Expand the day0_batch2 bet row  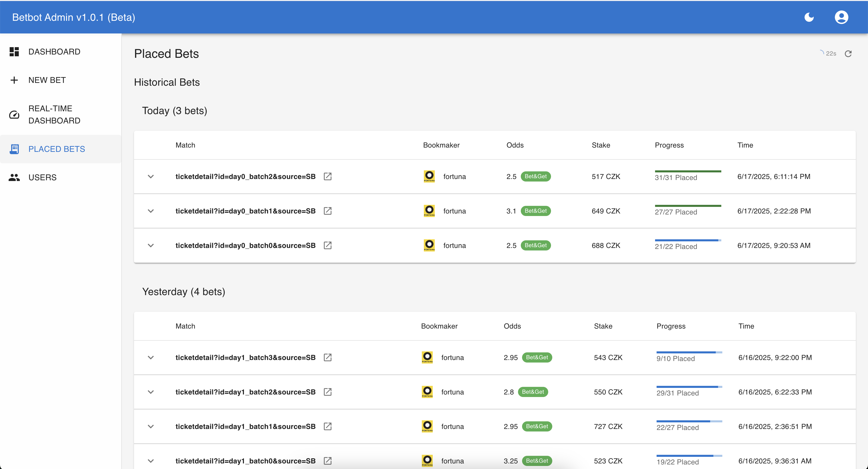(151, 176)
